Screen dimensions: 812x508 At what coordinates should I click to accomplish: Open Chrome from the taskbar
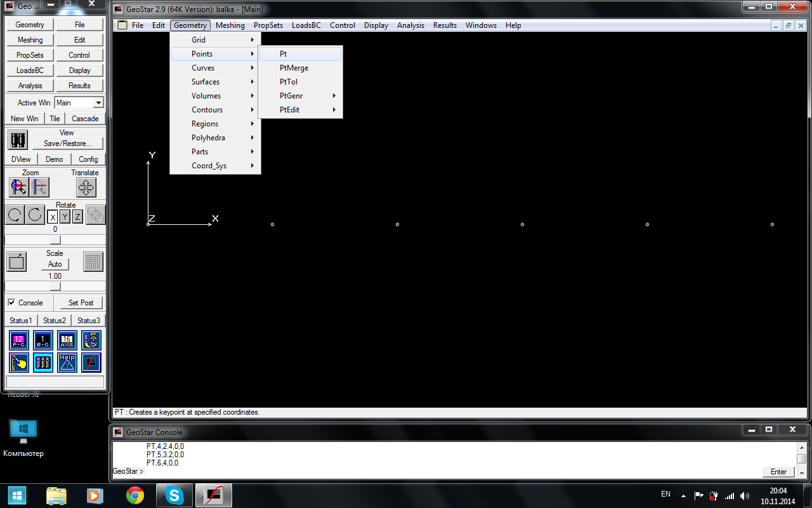[134, 495]
